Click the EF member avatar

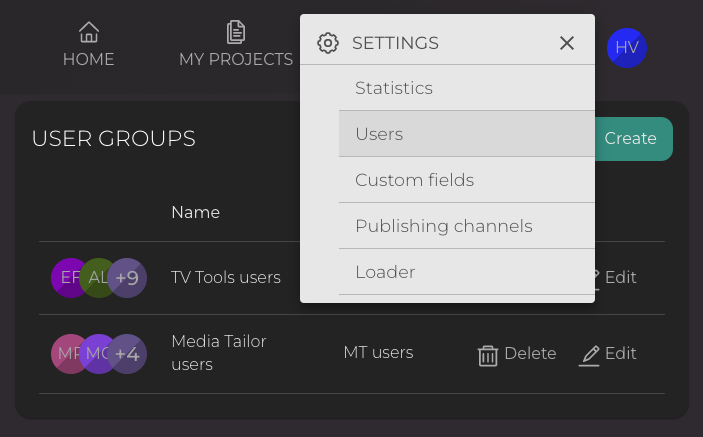point(66,278)
